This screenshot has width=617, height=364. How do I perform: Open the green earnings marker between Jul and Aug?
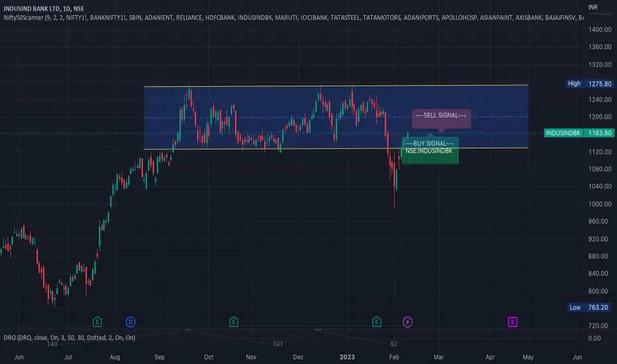[x=97, y=322]
